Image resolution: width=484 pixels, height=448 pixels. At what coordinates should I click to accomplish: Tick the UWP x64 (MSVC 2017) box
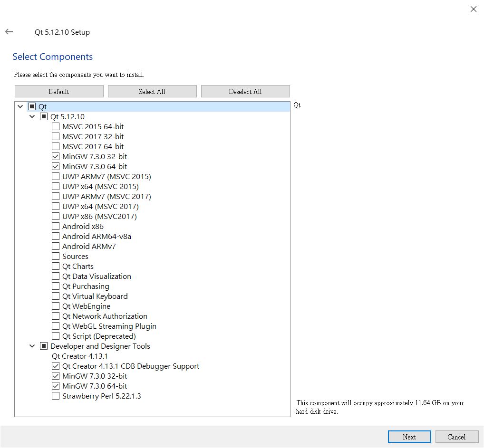click(x=56, y=206)
